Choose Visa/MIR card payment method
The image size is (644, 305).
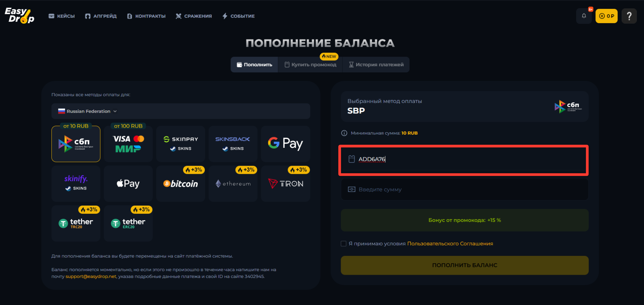[128, 144]
